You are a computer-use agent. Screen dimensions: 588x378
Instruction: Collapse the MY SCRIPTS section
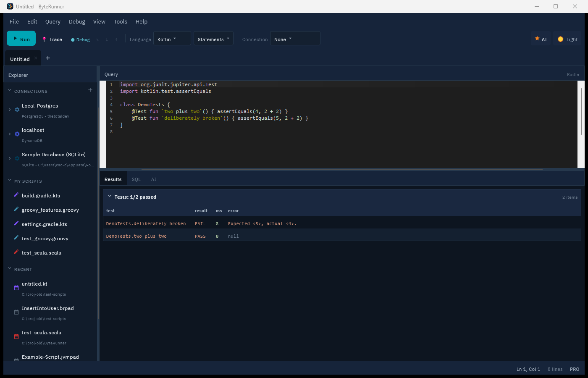coord(10,180)
